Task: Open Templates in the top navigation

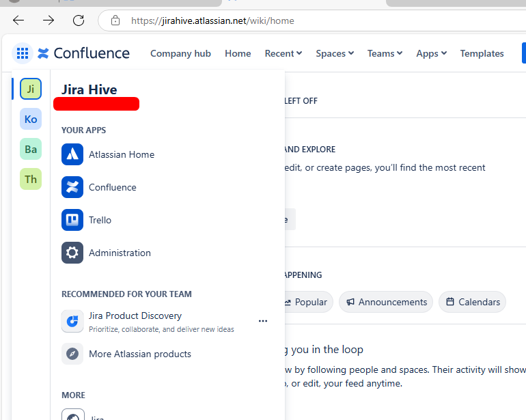Action: coord(482,53)
